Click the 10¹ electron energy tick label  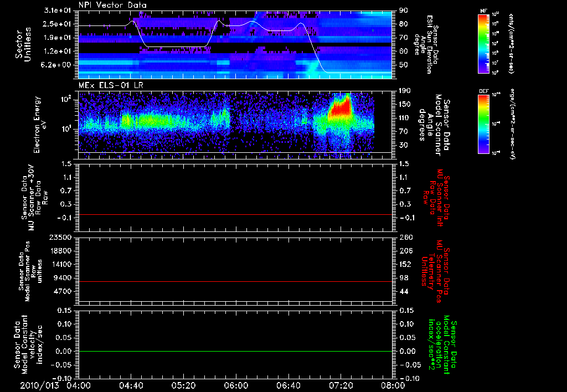(67, 129)
